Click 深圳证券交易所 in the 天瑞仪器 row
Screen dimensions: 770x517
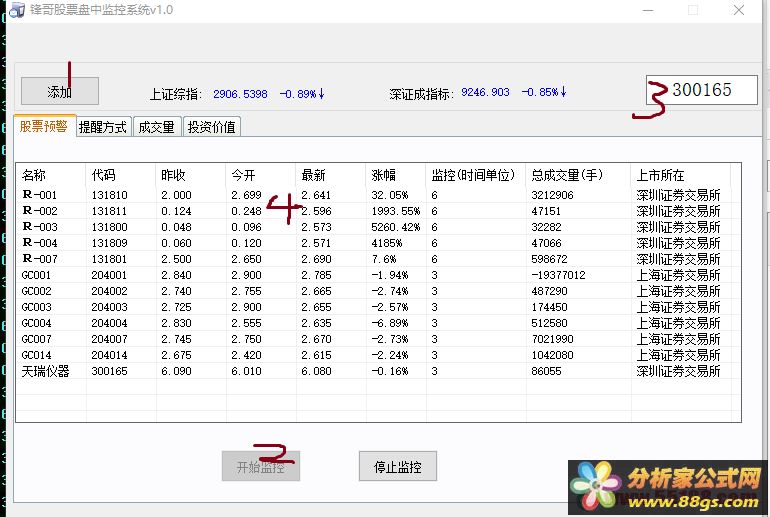[x=678, y=371]
